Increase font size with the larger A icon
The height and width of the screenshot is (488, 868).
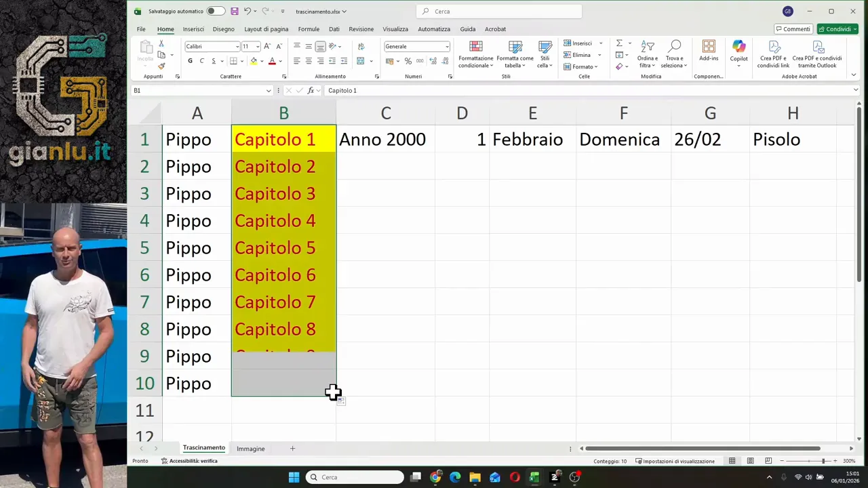pos(267,46)
